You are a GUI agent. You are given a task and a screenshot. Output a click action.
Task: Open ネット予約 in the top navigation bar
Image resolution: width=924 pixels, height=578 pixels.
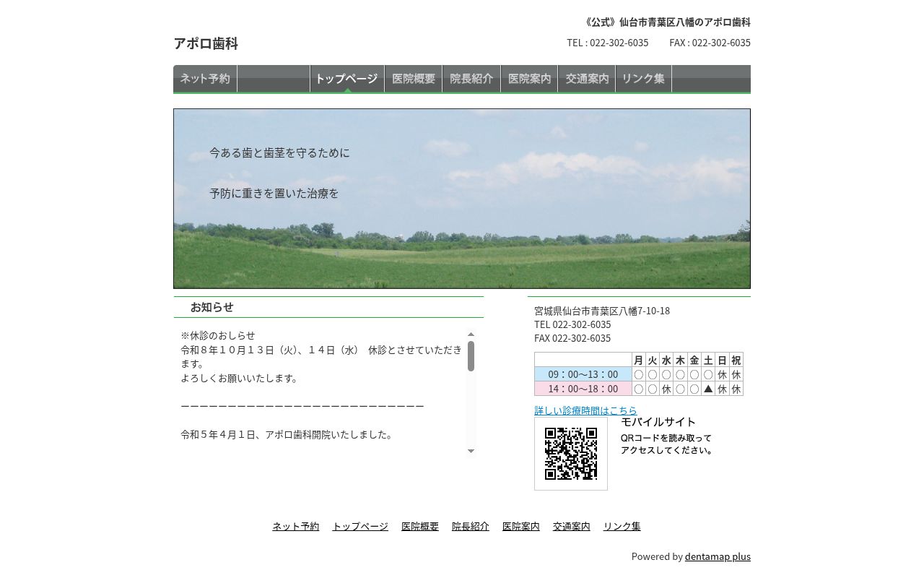pyautogui.click(x=205, y=79)
